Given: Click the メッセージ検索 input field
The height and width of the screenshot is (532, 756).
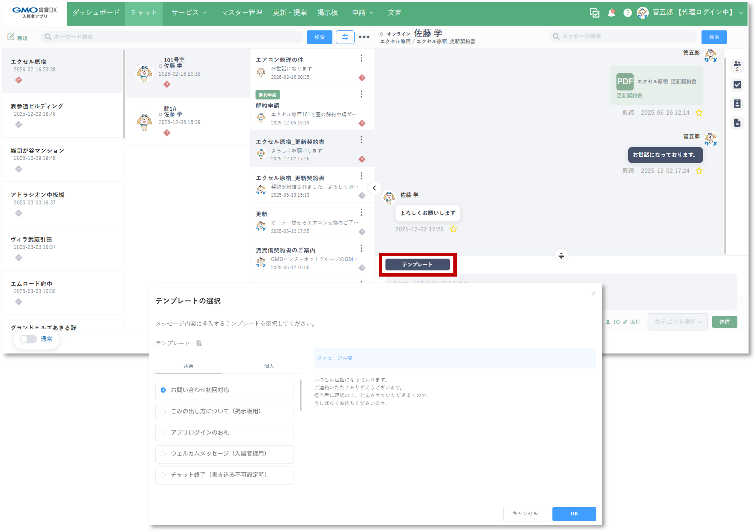Looking at the screenshot, I should pyautogui.click(x=623, y=36).
